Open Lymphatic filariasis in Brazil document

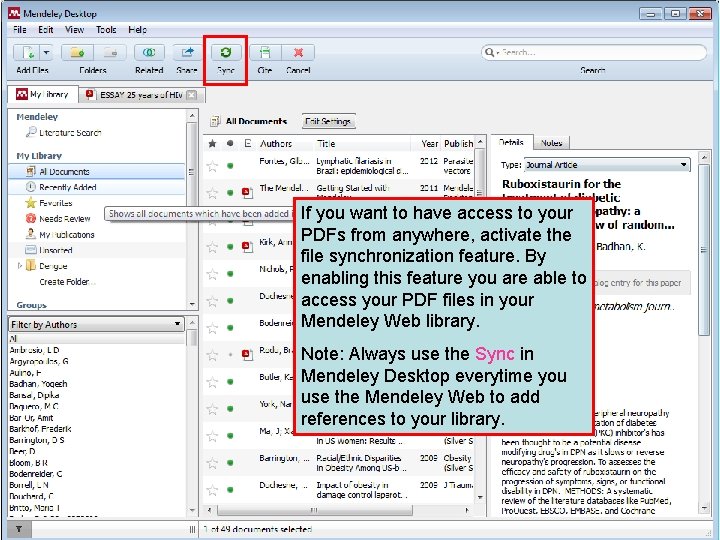(x=362, y=166)
